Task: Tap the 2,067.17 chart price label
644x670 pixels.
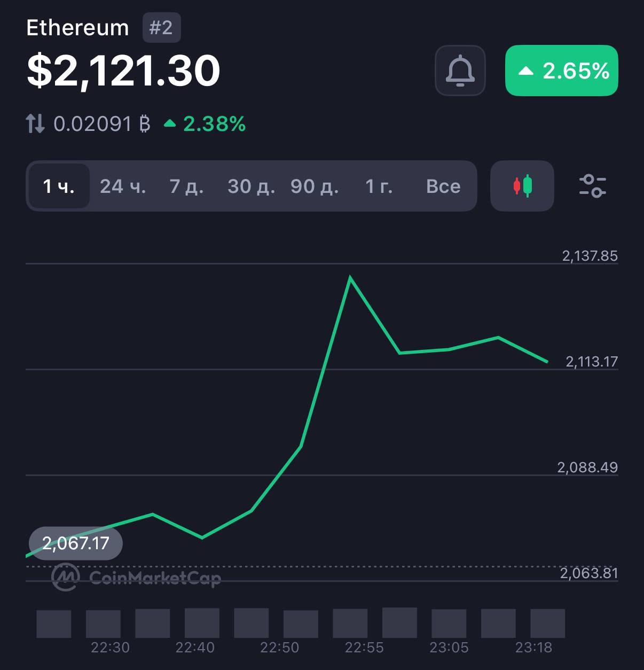Action: (x=76, y=543)
